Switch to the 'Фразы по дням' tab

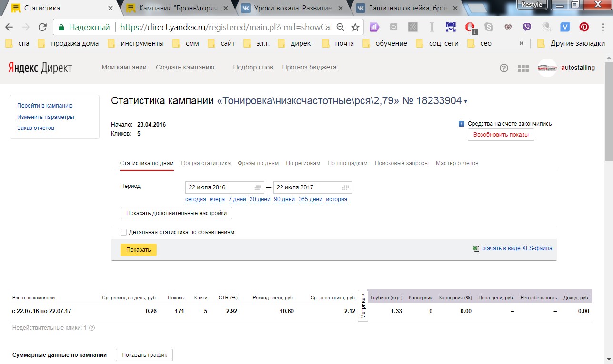coord(258,163)
